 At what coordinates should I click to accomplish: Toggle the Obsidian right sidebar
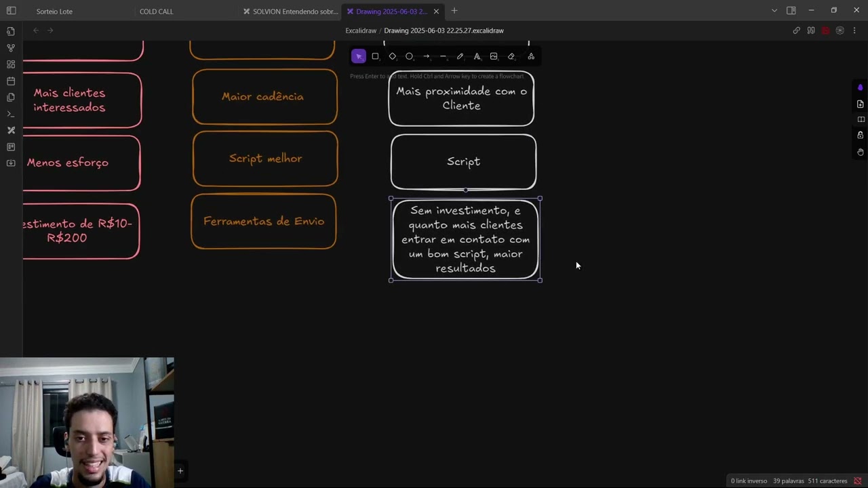[791, 11]
